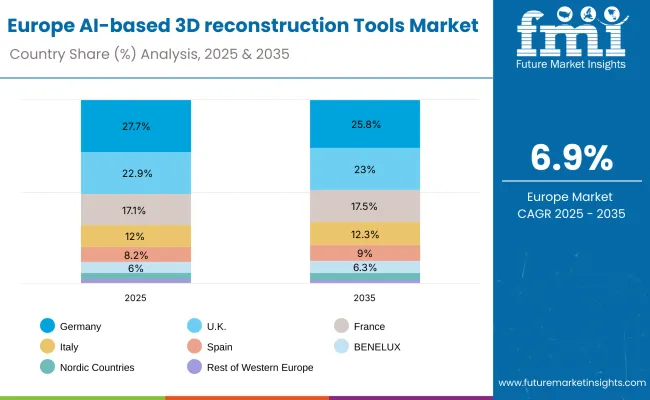Select the 9% Spain segment in 2035 bar
Image resolution: width=650 pixels, height=400 pixels.
(x=365, y=253)
